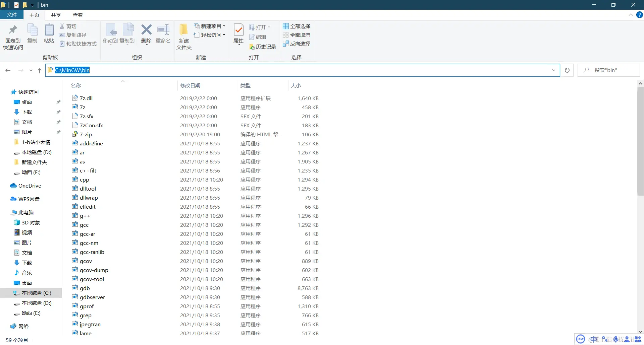Click the Rename icon
The image size is (644, 345).
[x=163, y=30]
